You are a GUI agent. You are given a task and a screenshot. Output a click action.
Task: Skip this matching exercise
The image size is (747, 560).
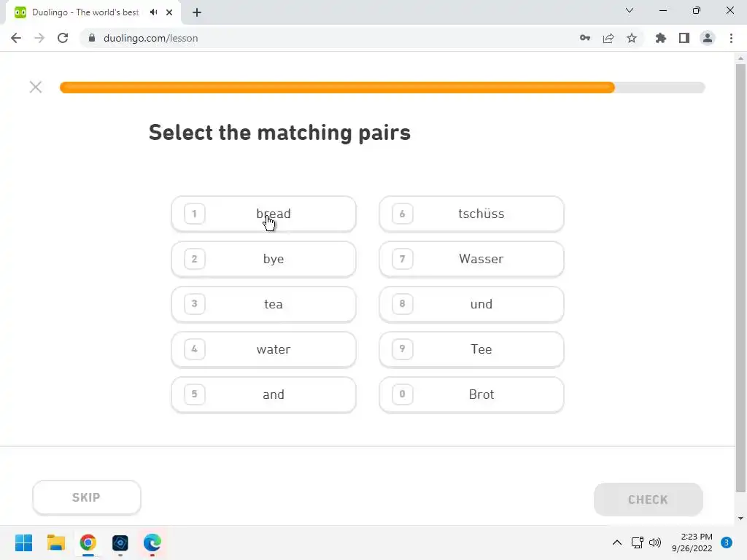86,498
